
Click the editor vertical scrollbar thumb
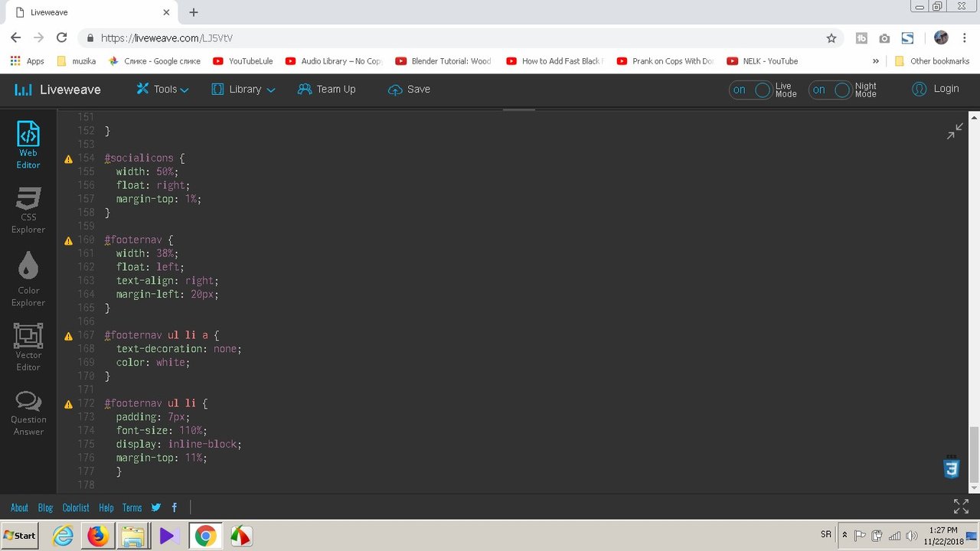(x=974, y=454)
